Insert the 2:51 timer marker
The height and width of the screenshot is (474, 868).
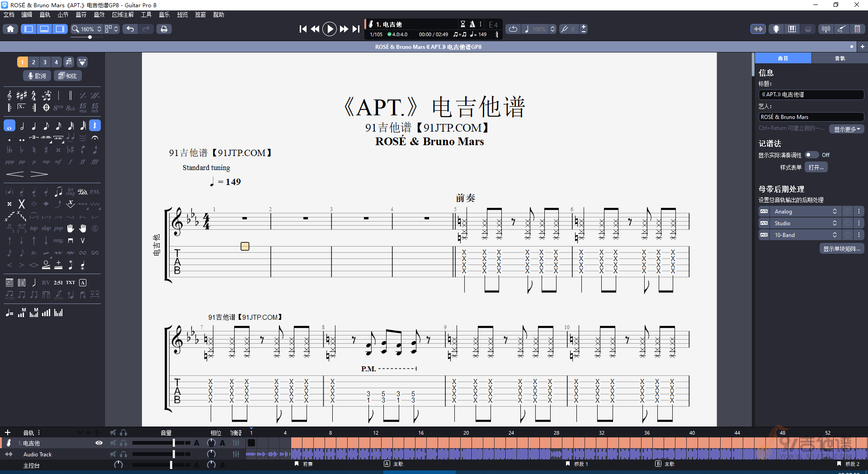[58, 283]
